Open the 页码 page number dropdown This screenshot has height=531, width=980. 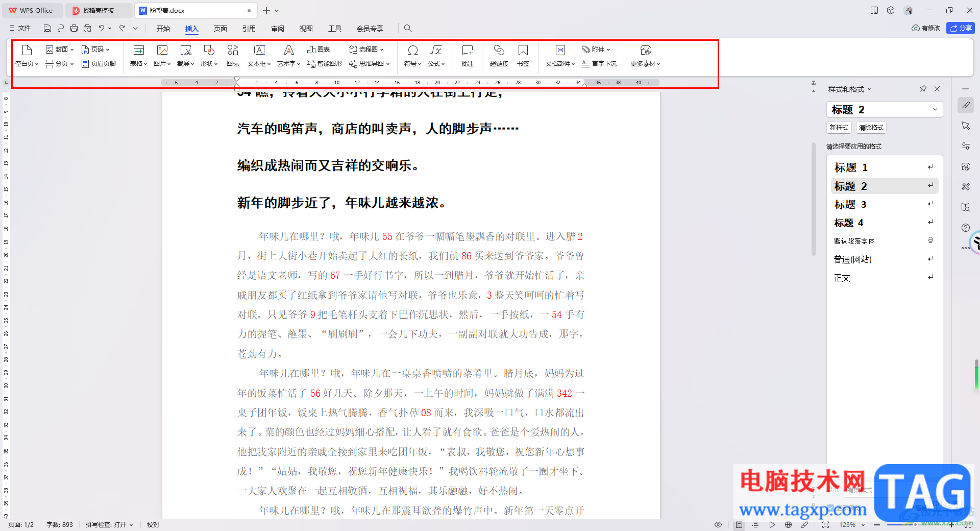(95, 50)
